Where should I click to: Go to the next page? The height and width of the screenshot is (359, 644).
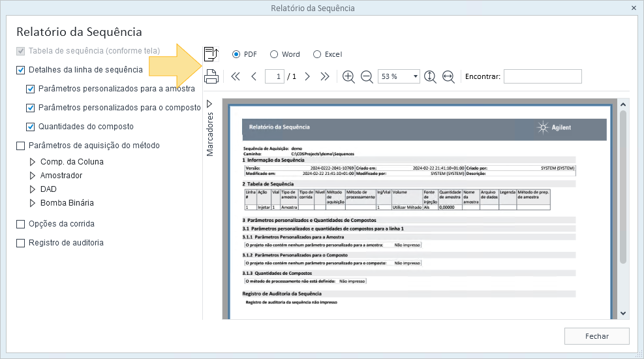coord(307,76)
